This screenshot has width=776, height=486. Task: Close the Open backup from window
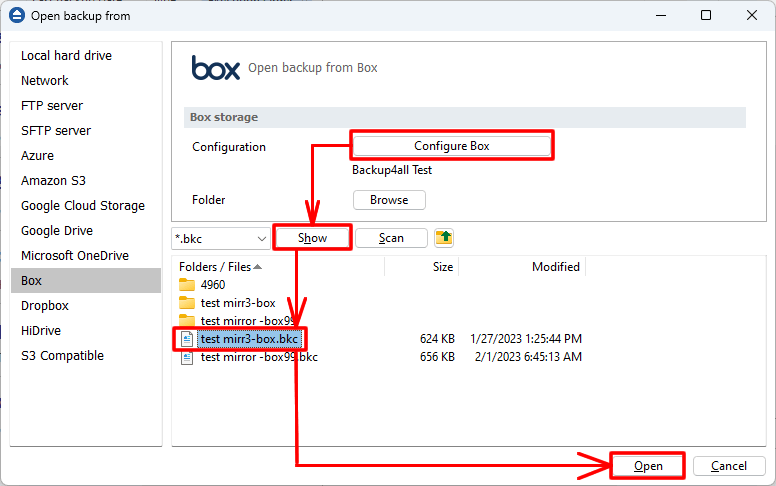tap(752, 15)
